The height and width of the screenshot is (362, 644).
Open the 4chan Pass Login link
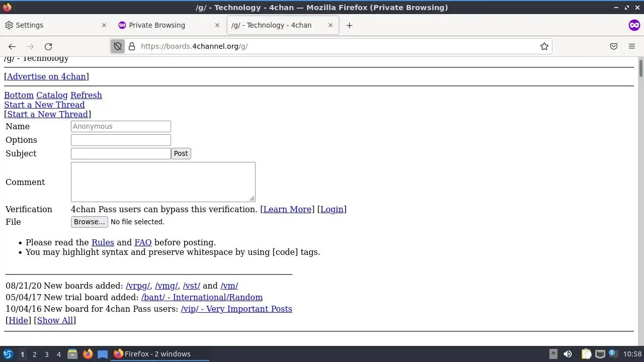point(332,209)
